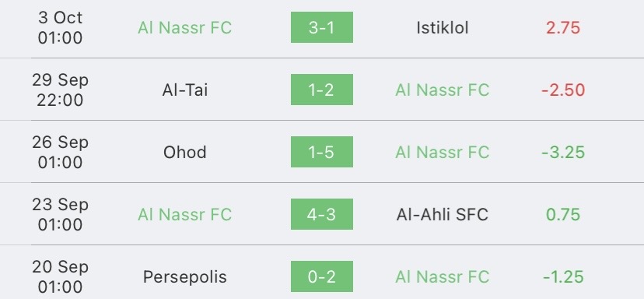
Task: Select Al Nassr FC in the 26 Sep row
Action: (x=443, y=152)
